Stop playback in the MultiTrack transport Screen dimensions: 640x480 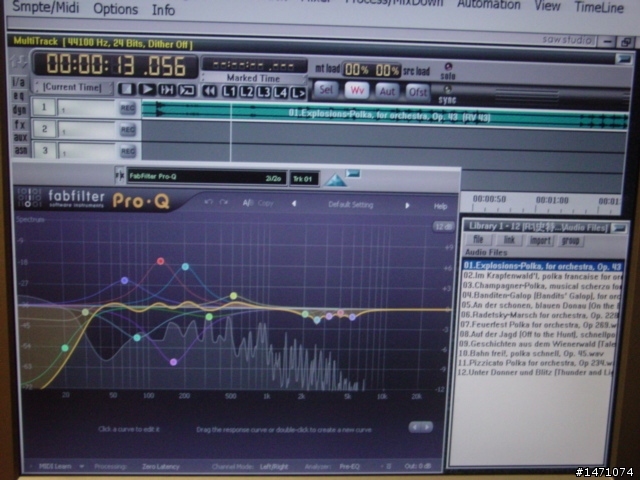(x=127, y=89)
